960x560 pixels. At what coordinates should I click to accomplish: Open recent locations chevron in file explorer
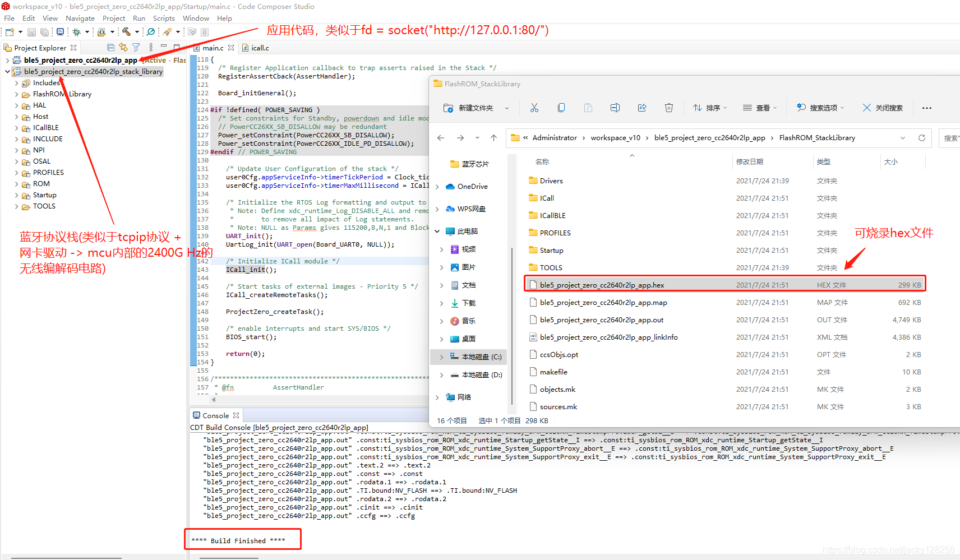coord(477,138)
